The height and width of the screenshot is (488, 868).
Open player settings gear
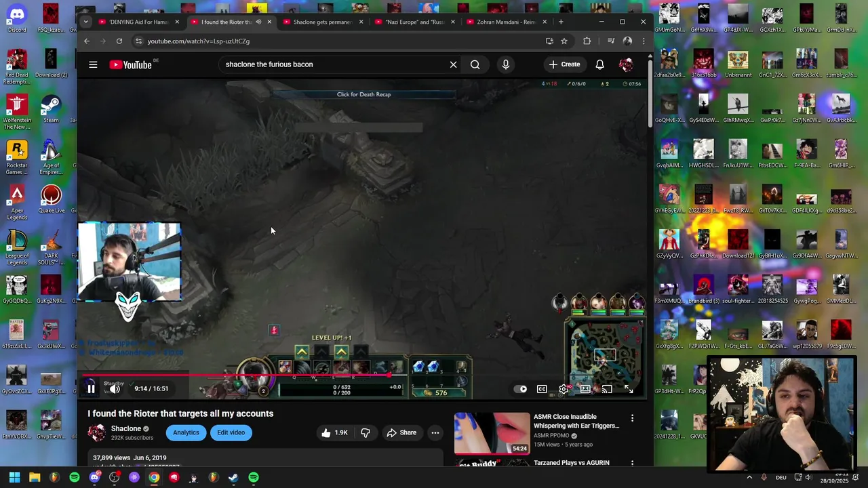point(564,389)
